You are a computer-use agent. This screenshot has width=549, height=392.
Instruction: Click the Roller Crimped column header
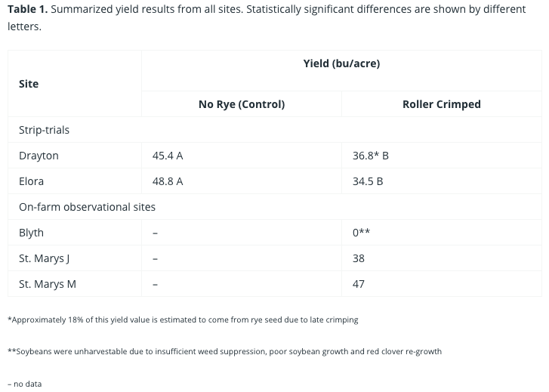point(441,104)
